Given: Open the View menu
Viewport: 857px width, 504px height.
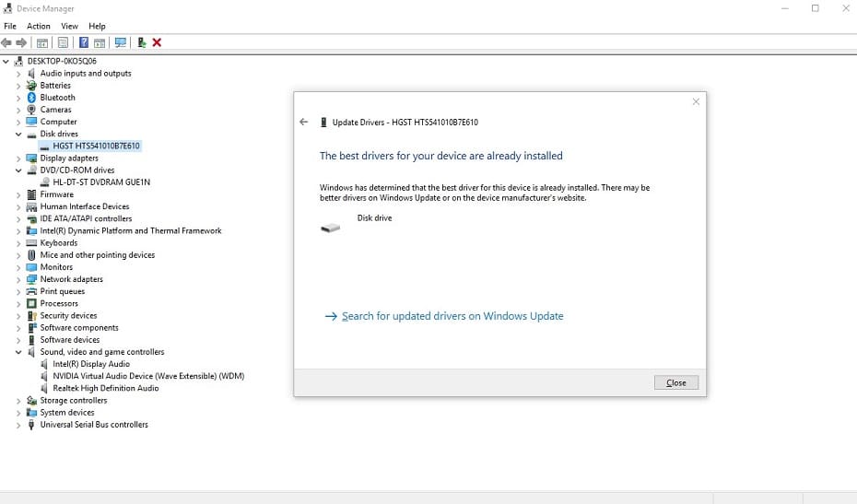Looking at the screenshot, I should point(69,26).
